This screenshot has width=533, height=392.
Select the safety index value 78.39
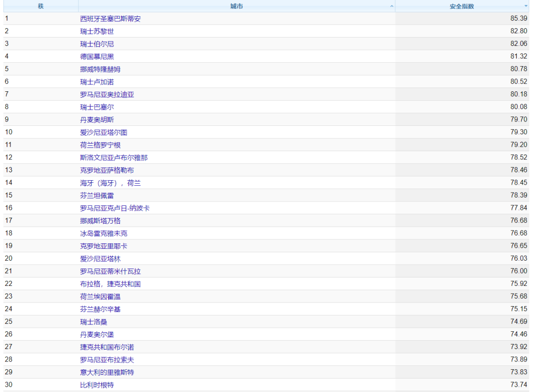519,195
